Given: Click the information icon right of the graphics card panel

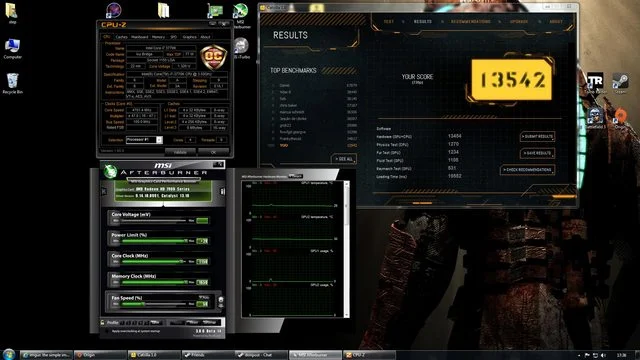Looking at the screenshot, I should coord(222,191).
